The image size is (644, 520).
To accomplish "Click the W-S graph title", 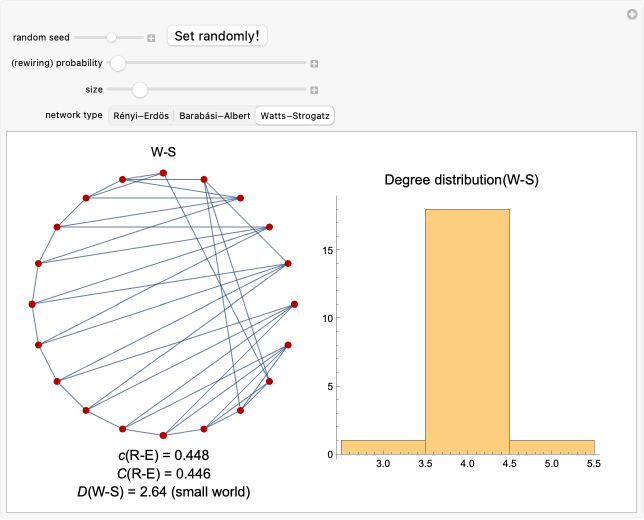I will pos(163,153).
